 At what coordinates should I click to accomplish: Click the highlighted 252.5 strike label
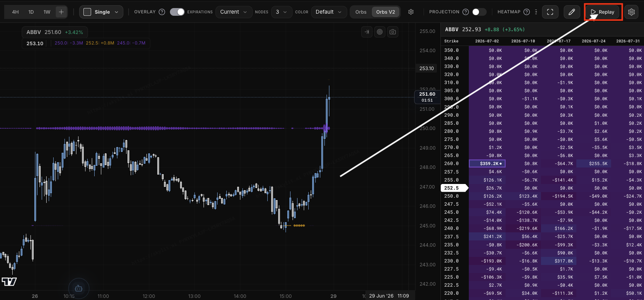tap(454, 188)
